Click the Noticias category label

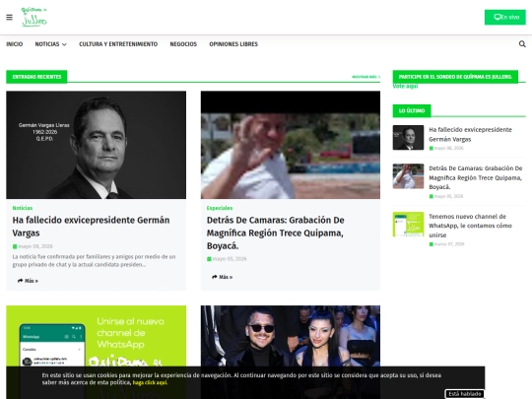coord(23,208)
